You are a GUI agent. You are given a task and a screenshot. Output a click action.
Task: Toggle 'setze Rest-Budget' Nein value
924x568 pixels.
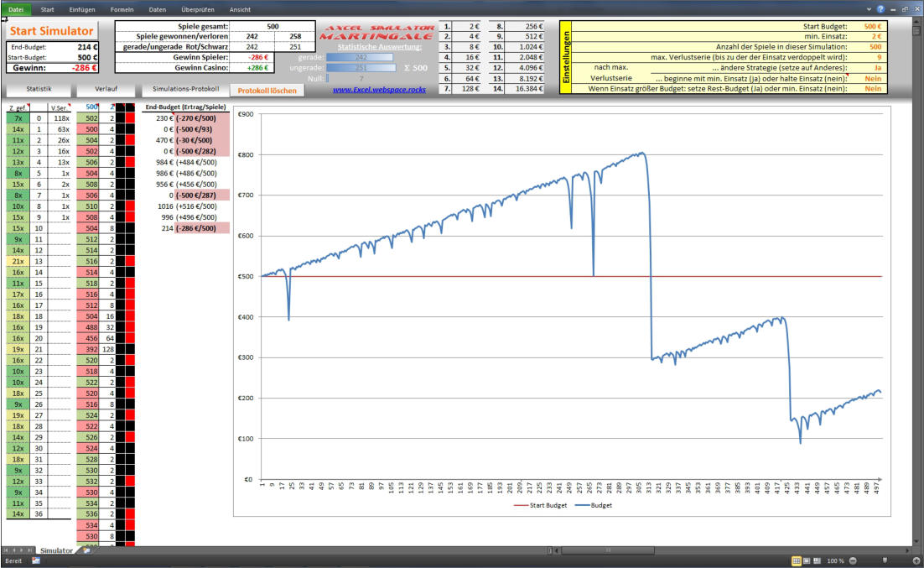875,88
